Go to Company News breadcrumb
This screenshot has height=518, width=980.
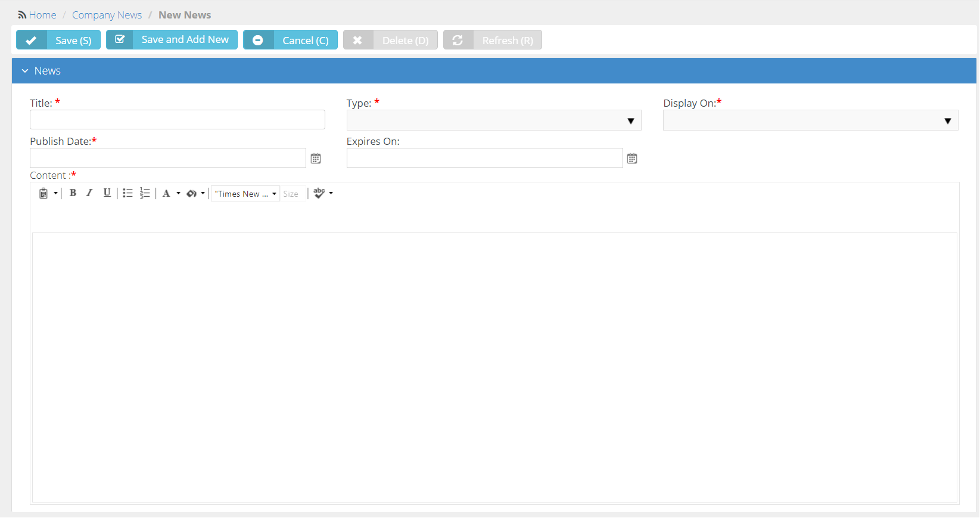(x=107, y=15)
